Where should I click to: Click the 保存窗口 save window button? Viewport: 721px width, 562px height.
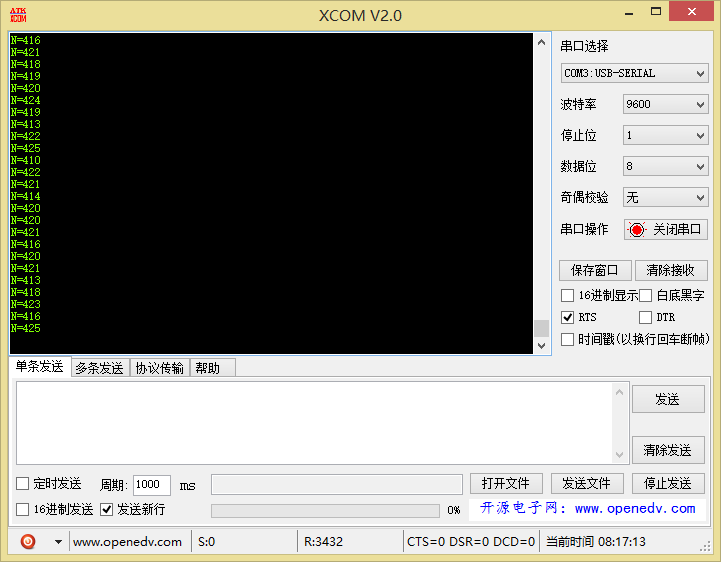click(x=595, y=270)
